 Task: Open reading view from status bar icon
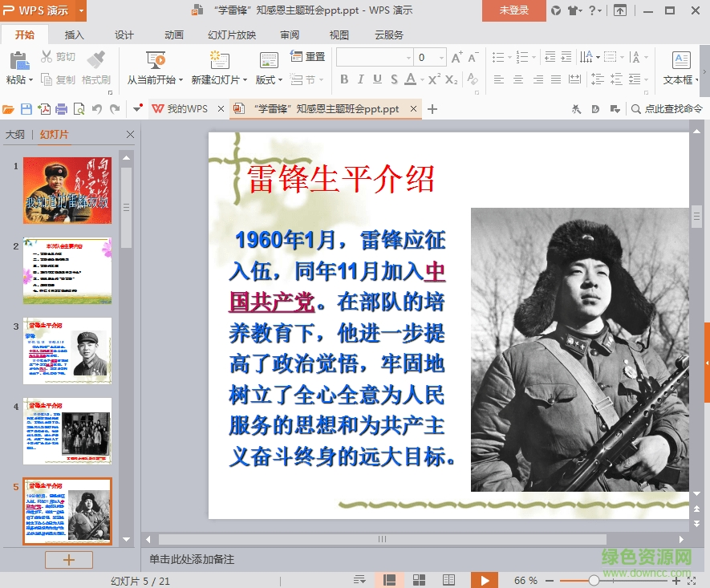pyautogui.click(x=448, y=579)
